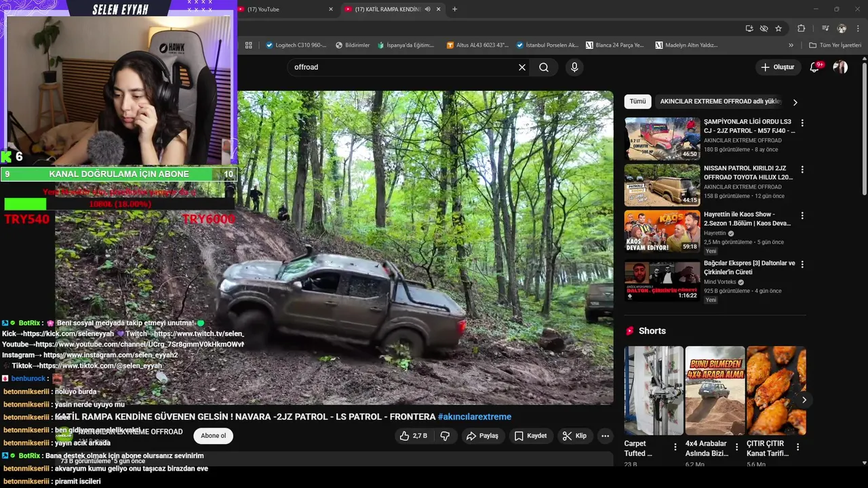
Task: Open the Blanca 24 Parça bookmark
Action: [x=615, y=45]
